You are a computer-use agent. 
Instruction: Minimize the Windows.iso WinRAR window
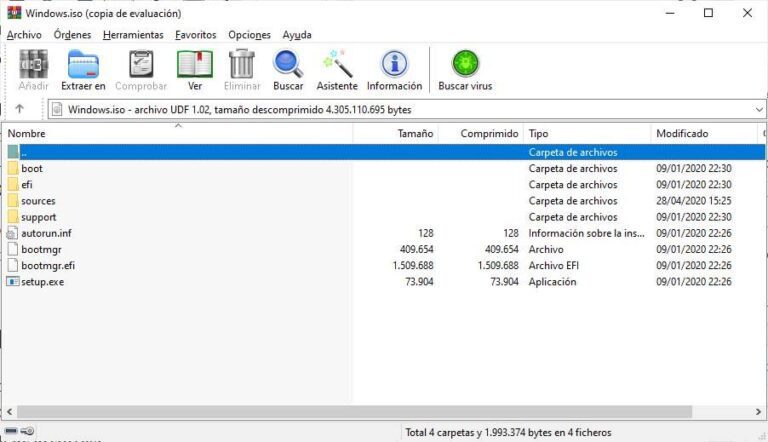670,13
